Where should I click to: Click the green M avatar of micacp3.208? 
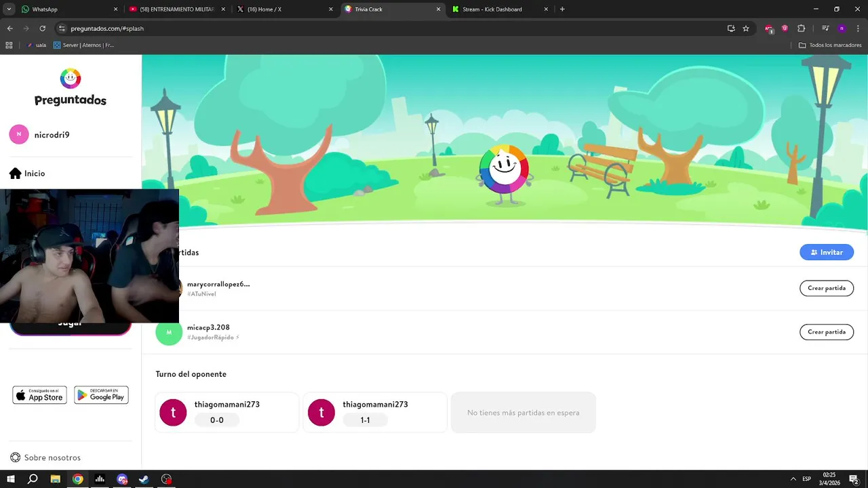[169, 332]
